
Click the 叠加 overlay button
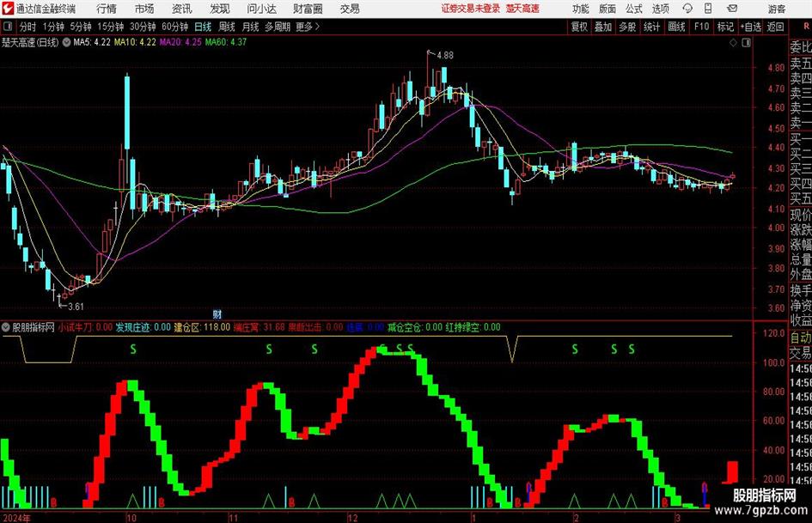point(603,27)
